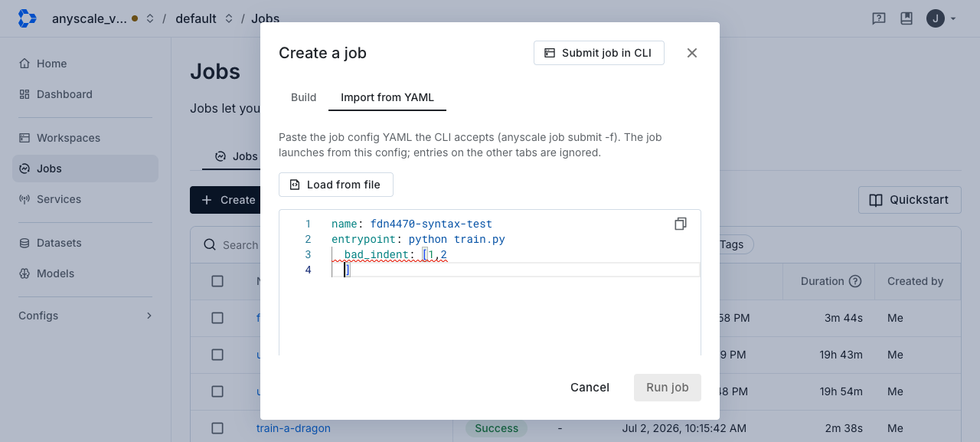Expand the Configs sidebar section
Image resolution: width=980 pixels, height=442 pixels.
[x=85, y=316]
